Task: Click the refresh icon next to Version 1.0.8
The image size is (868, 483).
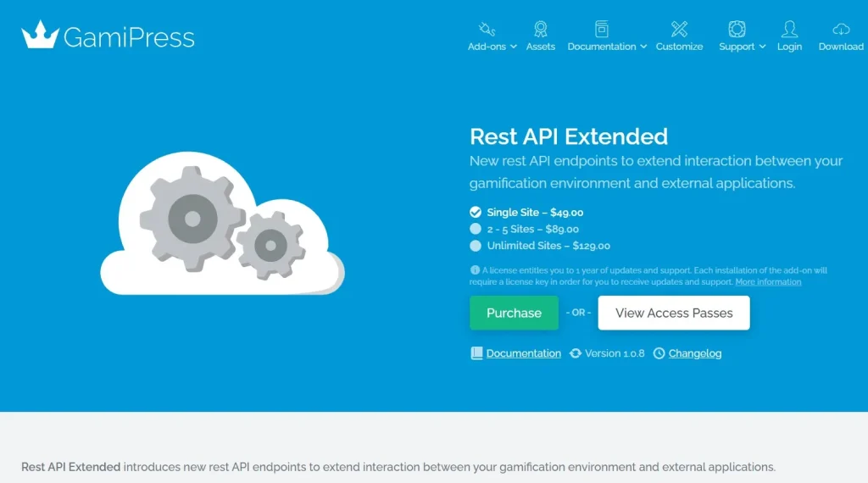Action: coord(576,353)
